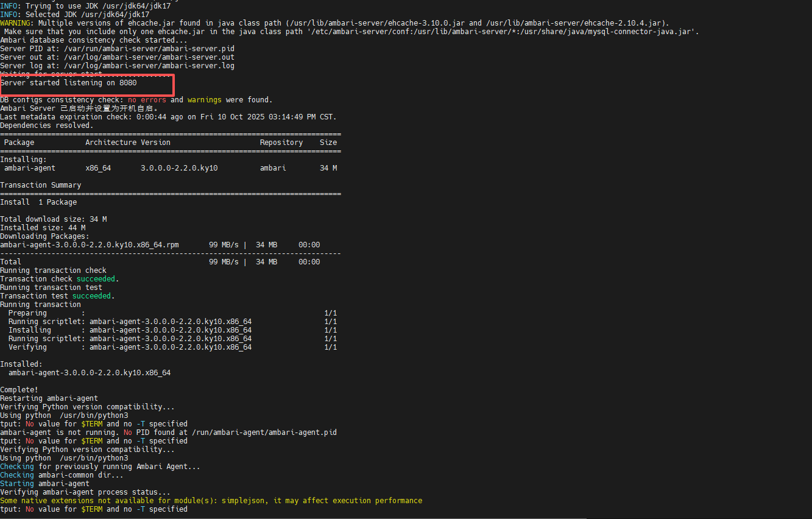This screenshot has width=812, height=519.
Task: Click the red 'no errors' text
Action: (x=146, y=100)
